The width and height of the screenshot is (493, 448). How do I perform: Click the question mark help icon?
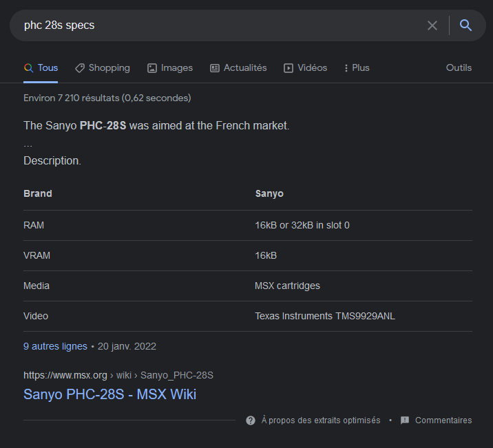pos(251,420)
